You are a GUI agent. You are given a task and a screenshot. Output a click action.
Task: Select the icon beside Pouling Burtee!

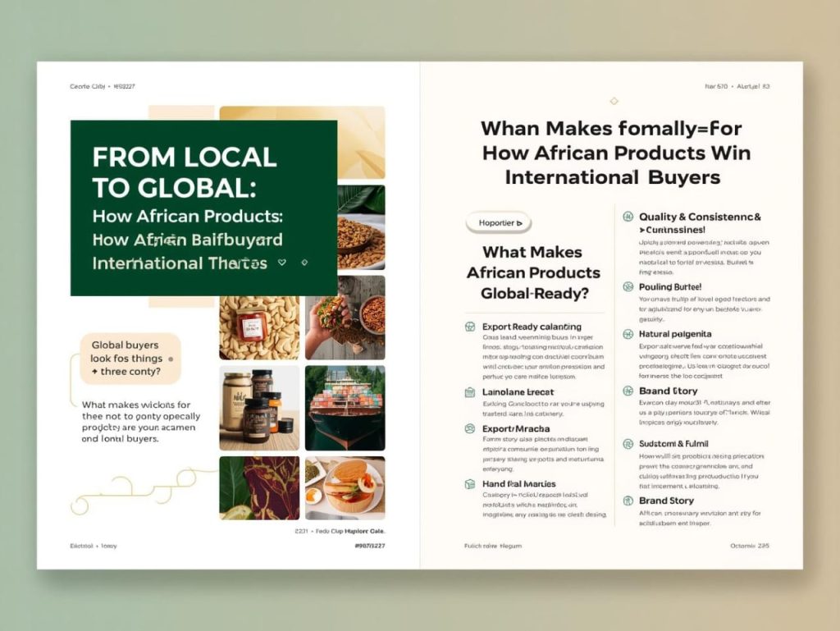tap(628, 287)
